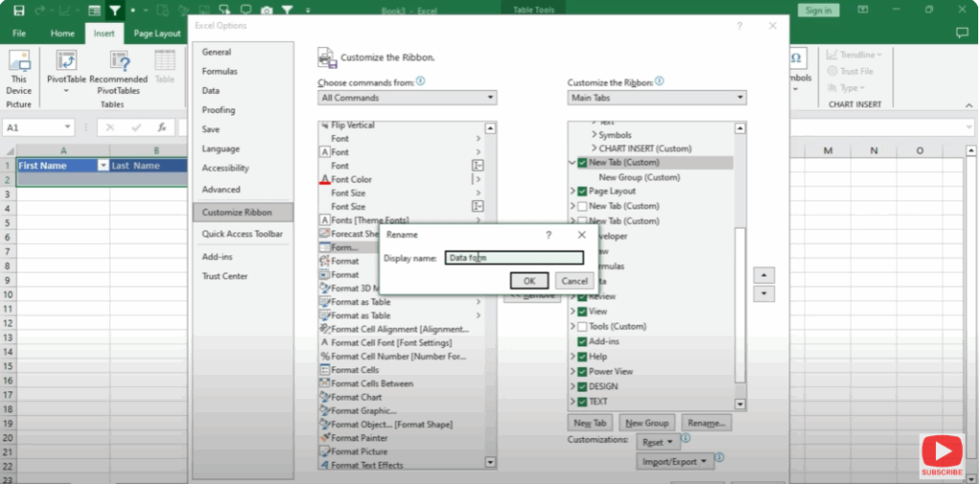Click OK in the Rename dialog
Image resolution: width=980 pixels, height=484 pixels.
click(x=529, y=281)
